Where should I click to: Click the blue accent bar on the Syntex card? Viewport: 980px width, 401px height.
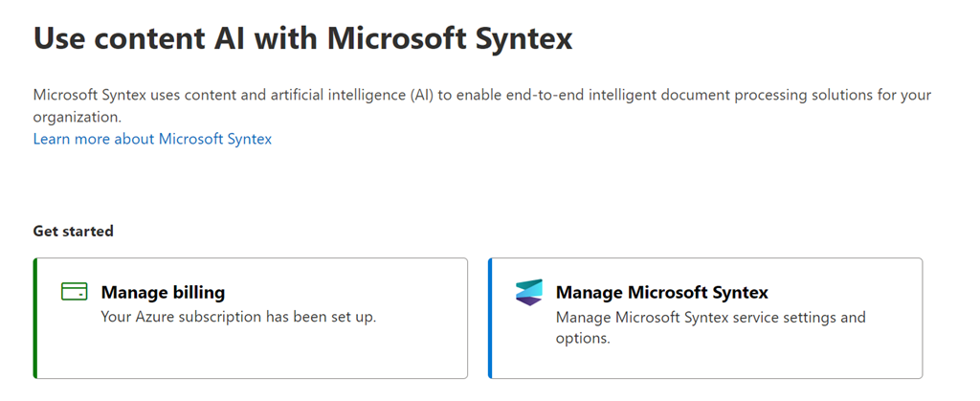(x=490, y=318)
